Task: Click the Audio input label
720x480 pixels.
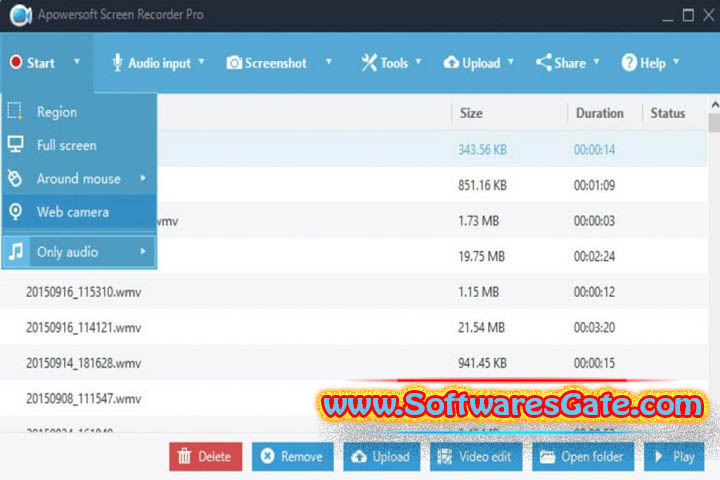Action: click(x=159, y=63)
